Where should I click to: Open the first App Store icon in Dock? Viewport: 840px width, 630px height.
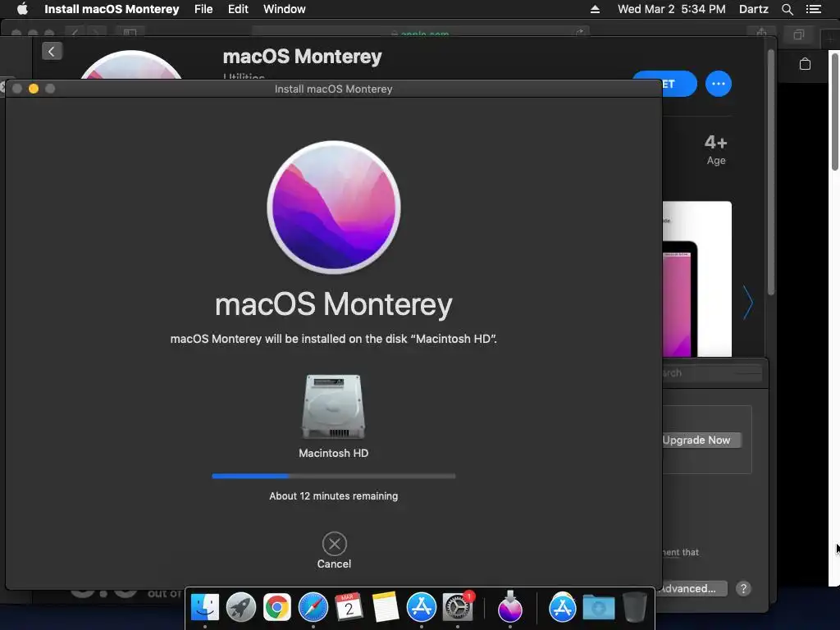(421, 607)
